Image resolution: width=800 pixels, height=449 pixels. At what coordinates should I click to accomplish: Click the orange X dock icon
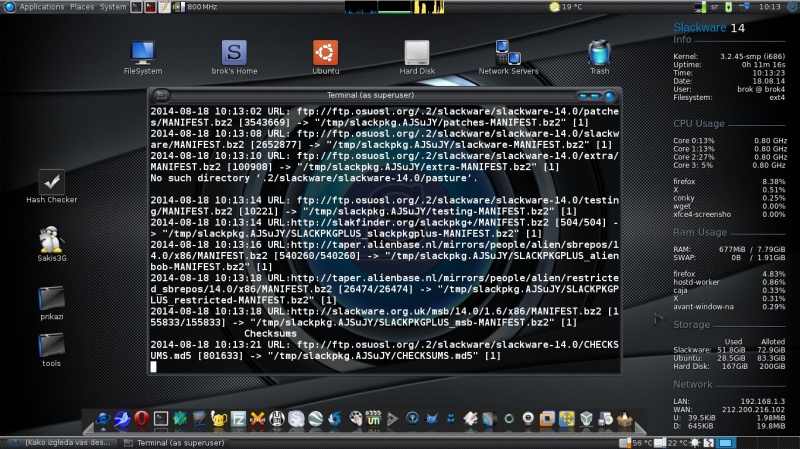(258, 419)
